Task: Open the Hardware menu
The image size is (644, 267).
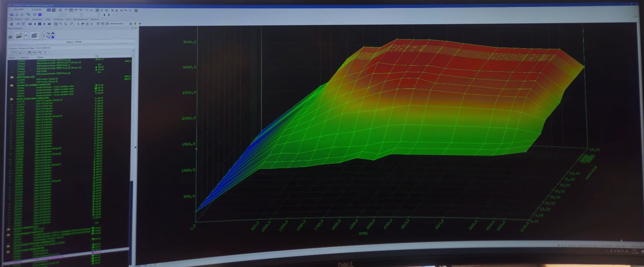Action: coord(37,19)
